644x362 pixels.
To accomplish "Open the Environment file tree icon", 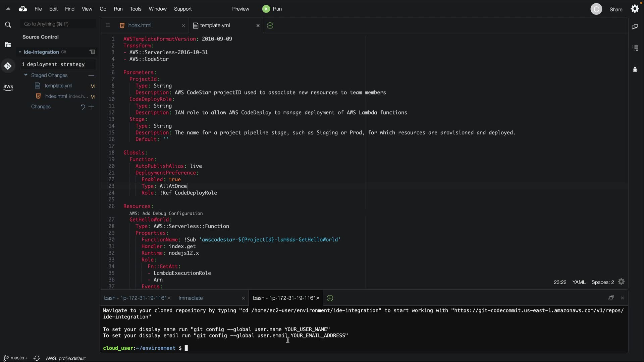I will pyautogui.click(x=8, y=45).
